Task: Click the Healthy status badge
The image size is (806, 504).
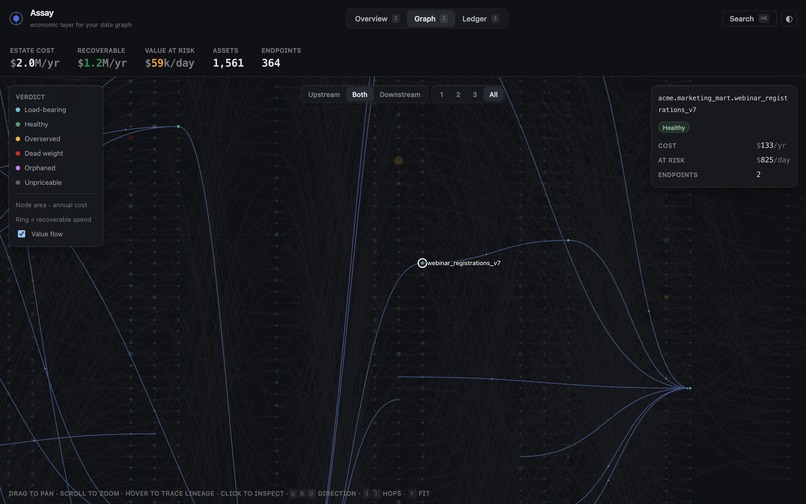Action: tap(673, 128)
